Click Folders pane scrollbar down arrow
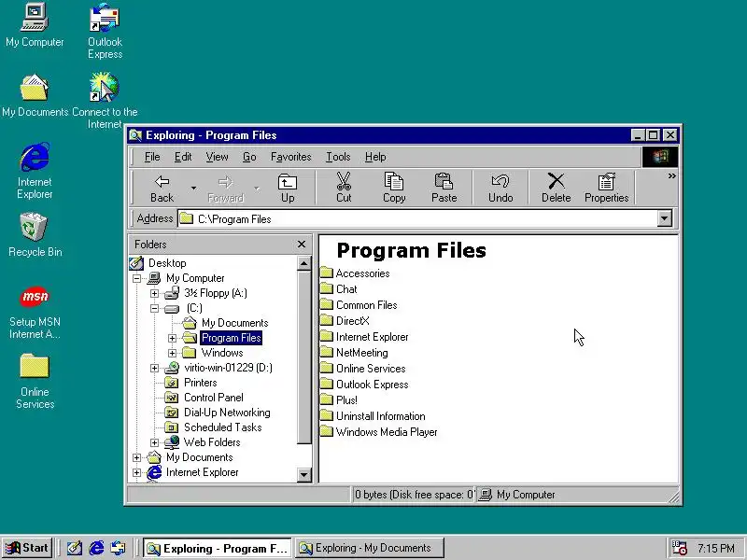The image size is (747, 560). coord(304,474)
